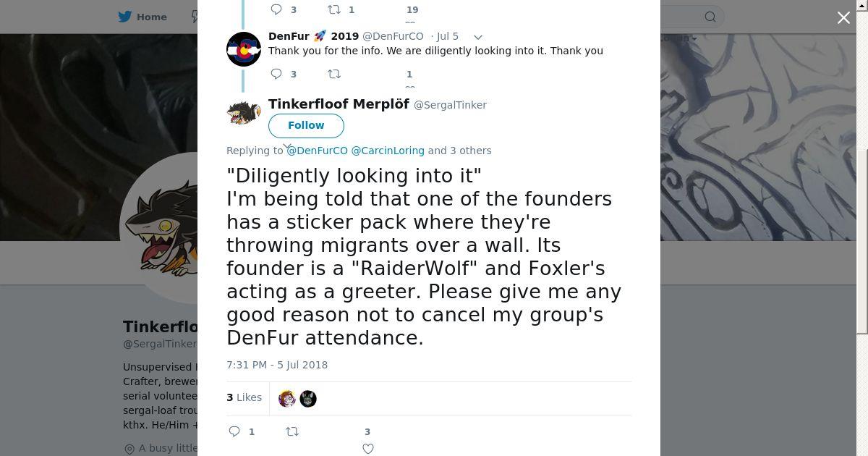Close the tweet overlay with the X icon
The width and height of the screenshot is (868, 456).
[x=843, y=17]
